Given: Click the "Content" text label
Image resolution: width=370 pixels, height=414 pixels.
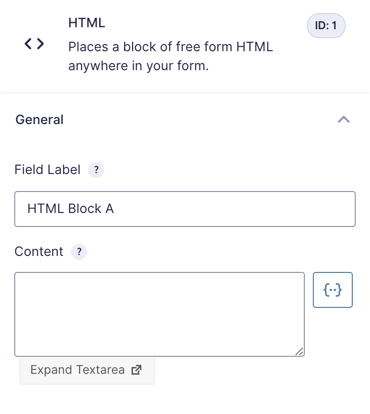Looking at the screenshot, I should (x=39, y=251).
